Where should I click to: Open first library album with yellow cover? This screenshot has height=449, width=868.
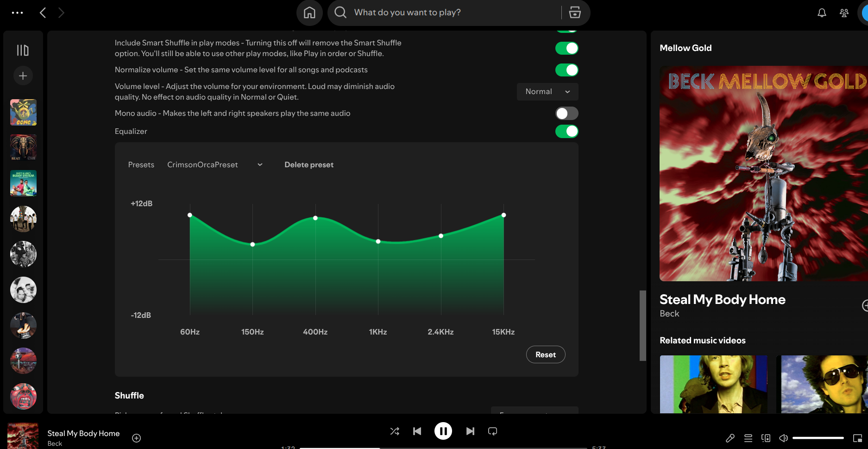click(x=23, y=112)
